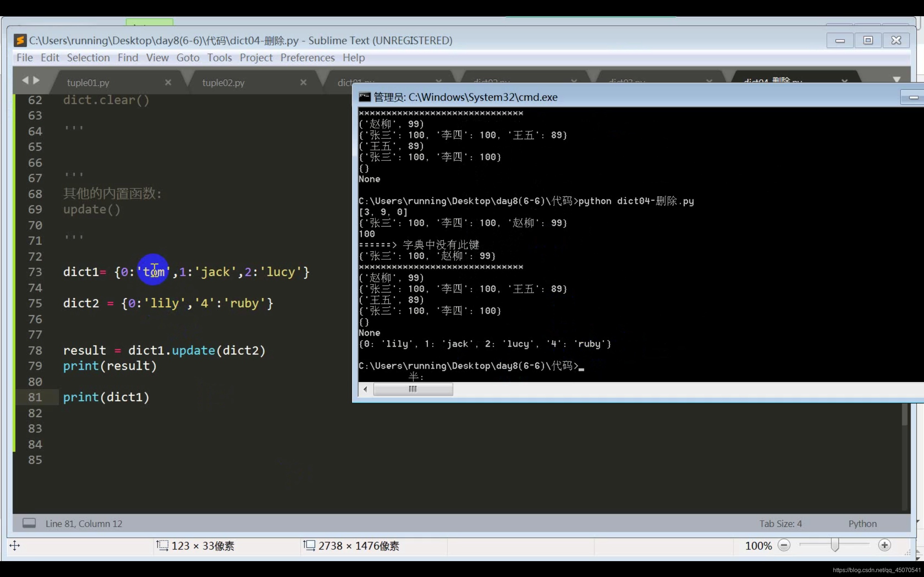Screen dimensions: 924x577
Task: Click the cmd.exe window title icon
Action: click(x=365, y=97)
